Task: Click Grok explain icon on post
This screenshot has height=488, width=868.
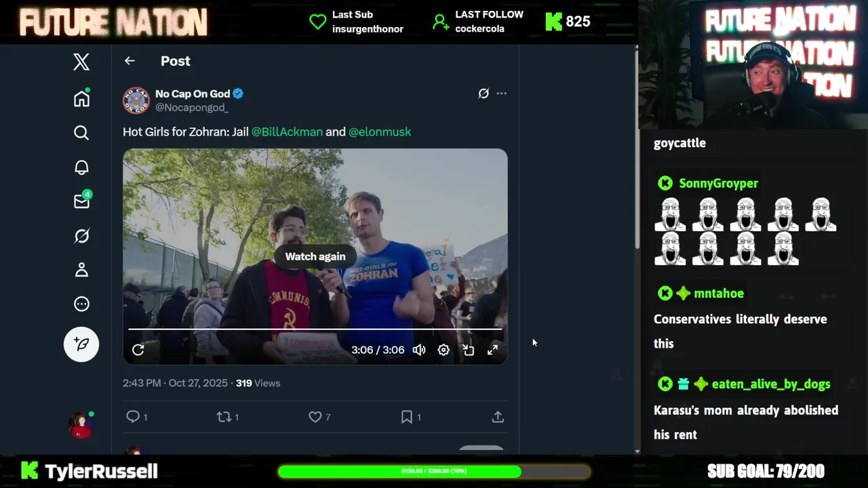Action: click(484, 94)
